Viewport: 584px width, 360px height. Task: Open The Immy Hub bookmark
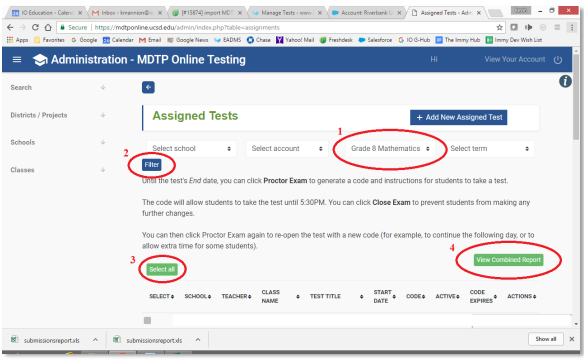[458, 40]
